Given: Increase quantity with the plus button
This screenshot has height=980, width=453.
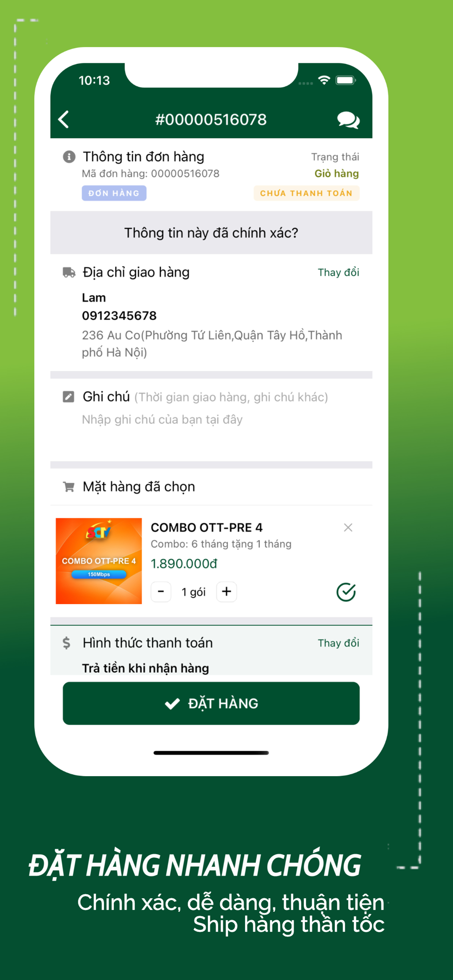Looking at the screenshot, I should click(226, 592).
